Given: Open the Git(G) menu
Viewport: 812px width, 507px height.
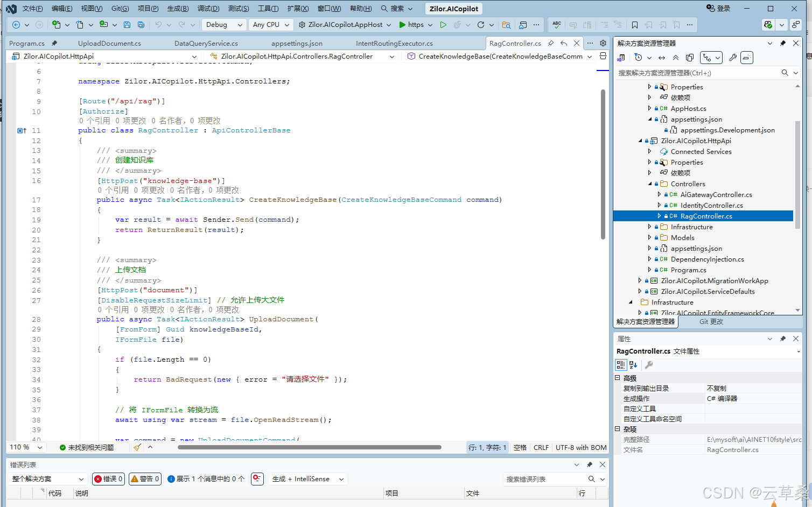Looking at the screenshot, I should click(x=120, y=9).
